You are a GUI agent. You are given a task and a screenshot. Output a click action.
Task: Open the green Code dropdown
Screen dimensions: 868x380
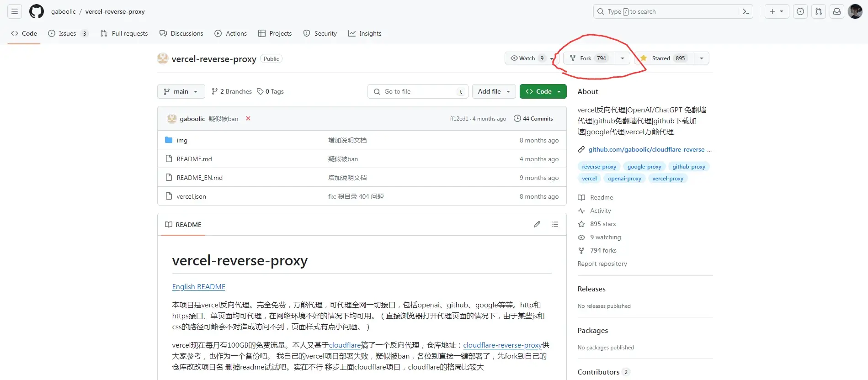coord(543,91)
